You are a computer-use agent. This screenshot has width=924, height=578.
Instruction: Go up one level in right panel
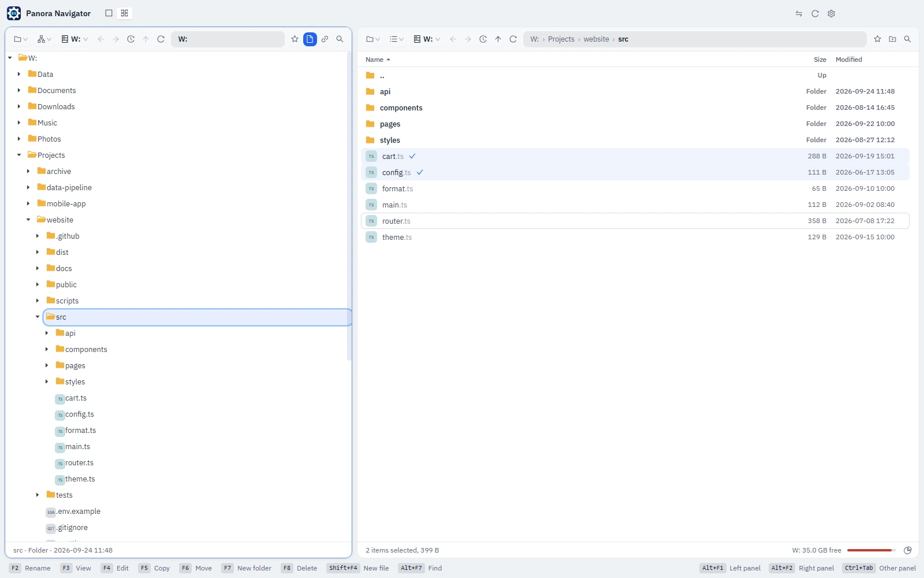[498, 39]
